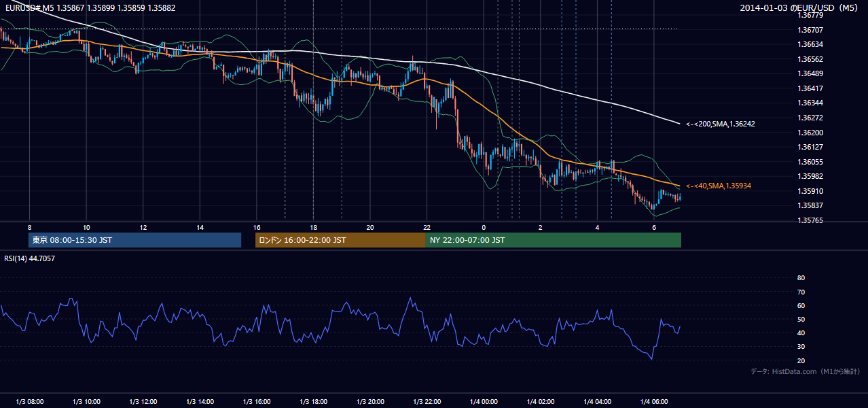The image size is (868, 408).
Task: Click price axis label 1.36055
Action: pyautogui.click(x=810, y=162)
